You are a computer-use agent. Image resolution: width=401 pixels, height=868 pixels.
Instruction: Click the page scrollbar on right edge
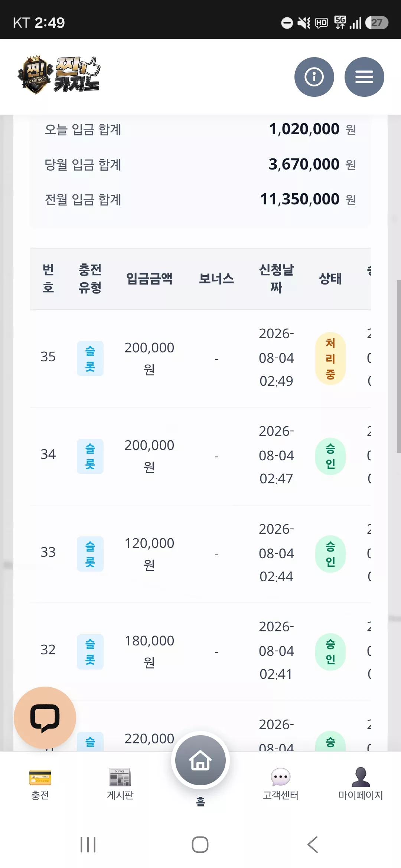pyautogui.click(x=399, y=366)
